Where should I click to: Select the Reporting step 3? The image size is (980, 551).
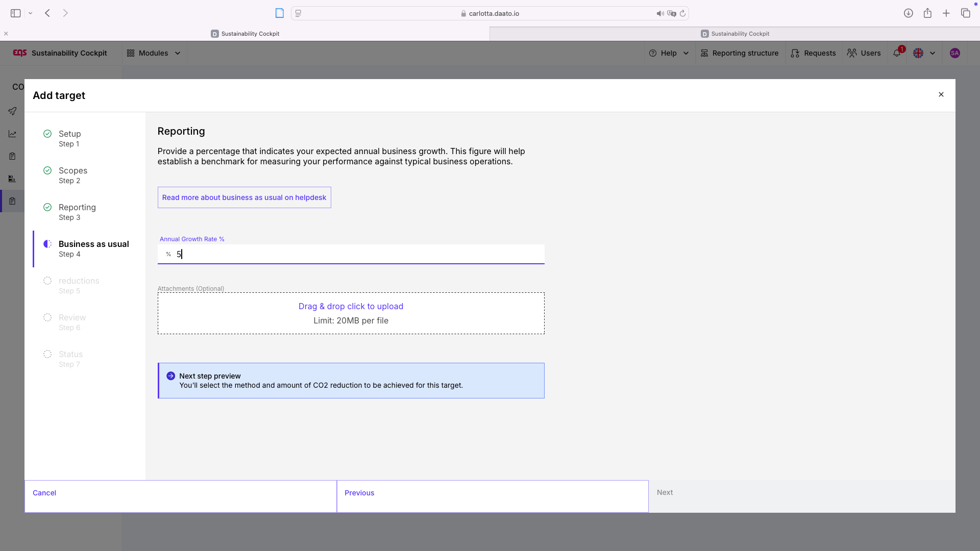click(77, 212)
